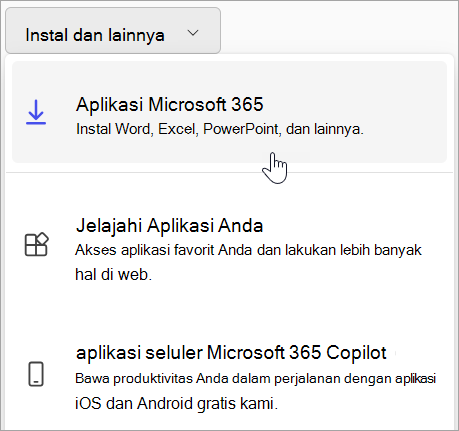Click the mobile phone icon

coord(36,374)
